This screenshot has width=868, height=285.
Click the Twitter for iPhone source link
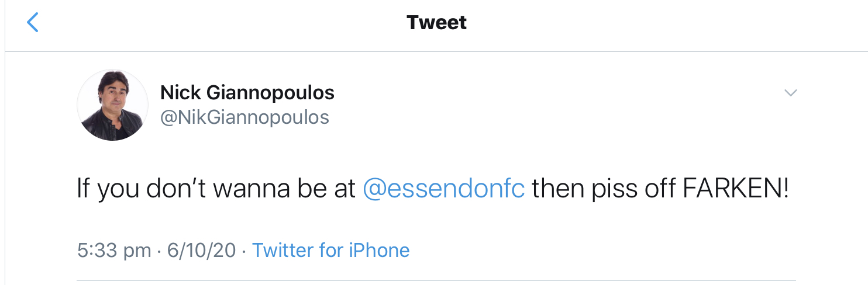tap(331, 251)
